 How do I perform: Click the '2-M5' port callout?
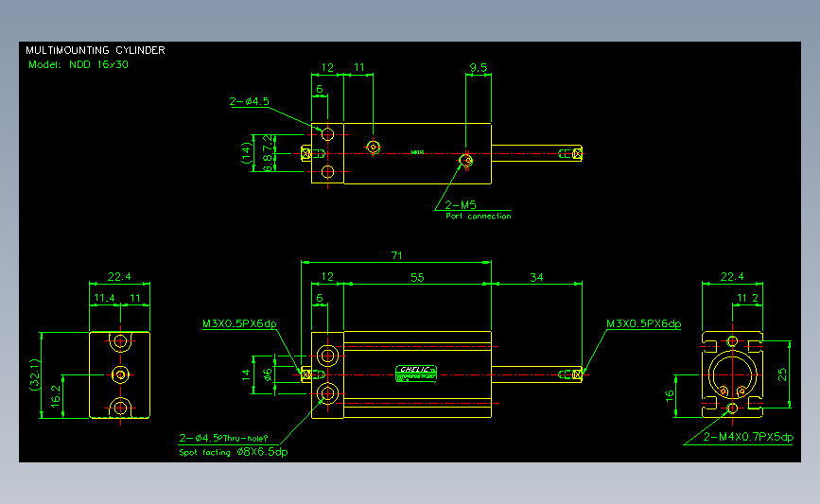coord(461,204)
